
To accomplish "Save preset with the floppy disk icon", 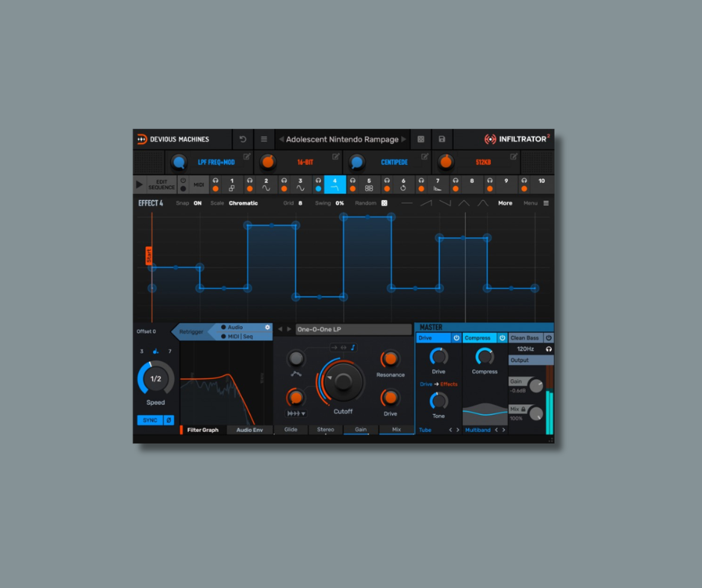I will pos(442,140).
